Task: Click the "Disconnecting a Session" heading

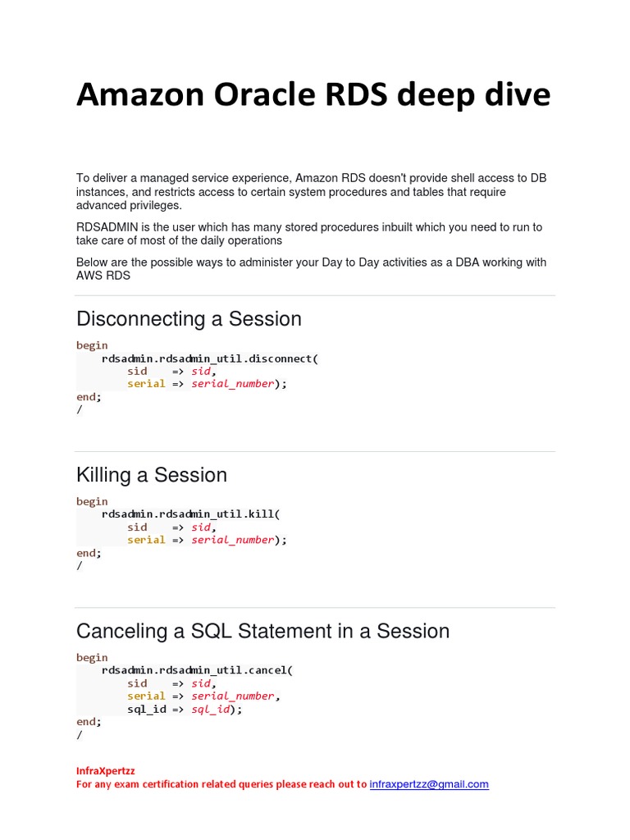Action: (189, 319)
